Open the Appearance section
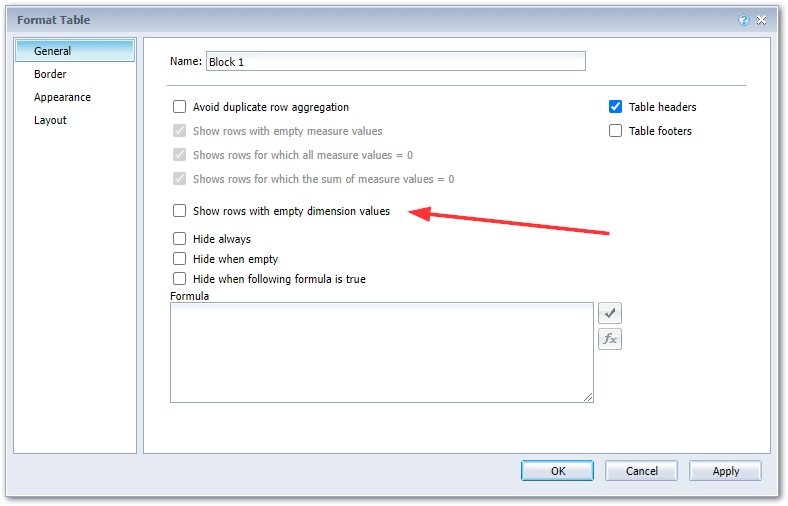Screen dimensions: 788x506 coord(62,97)
